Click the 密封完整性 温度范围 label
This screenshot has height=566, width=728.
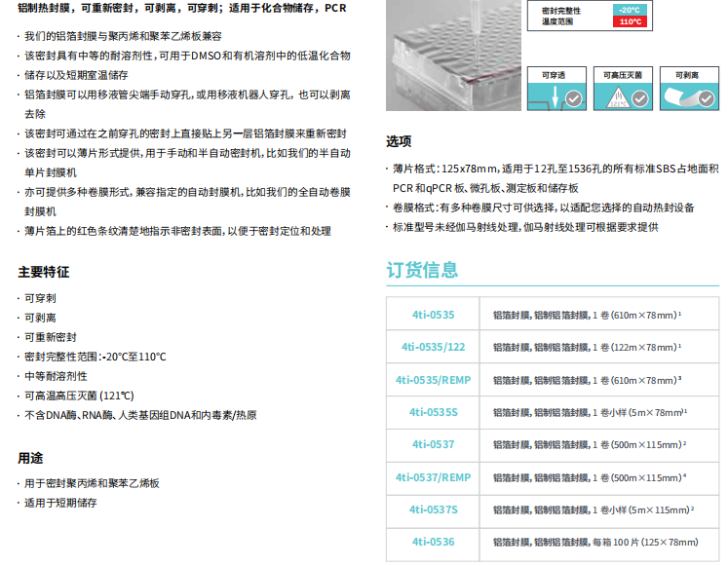tap(560, 16)
